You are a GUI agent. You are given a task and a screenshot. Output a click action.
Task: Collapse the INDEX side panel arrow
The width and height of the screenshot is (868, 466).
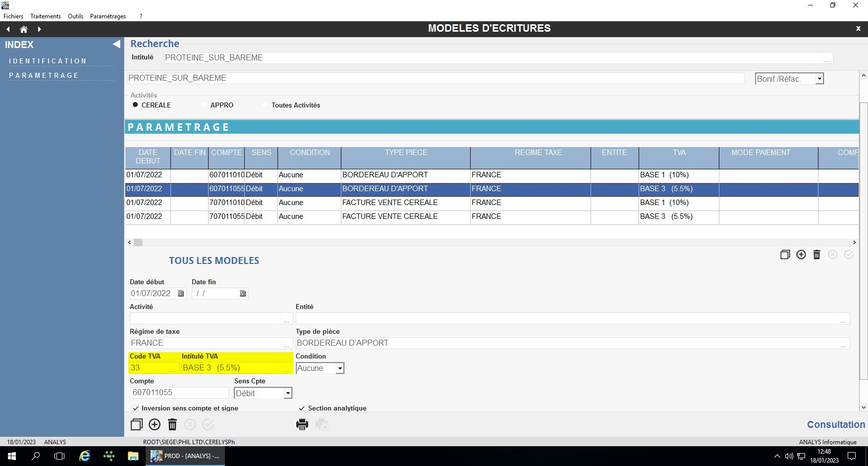(x=116, y=45)
